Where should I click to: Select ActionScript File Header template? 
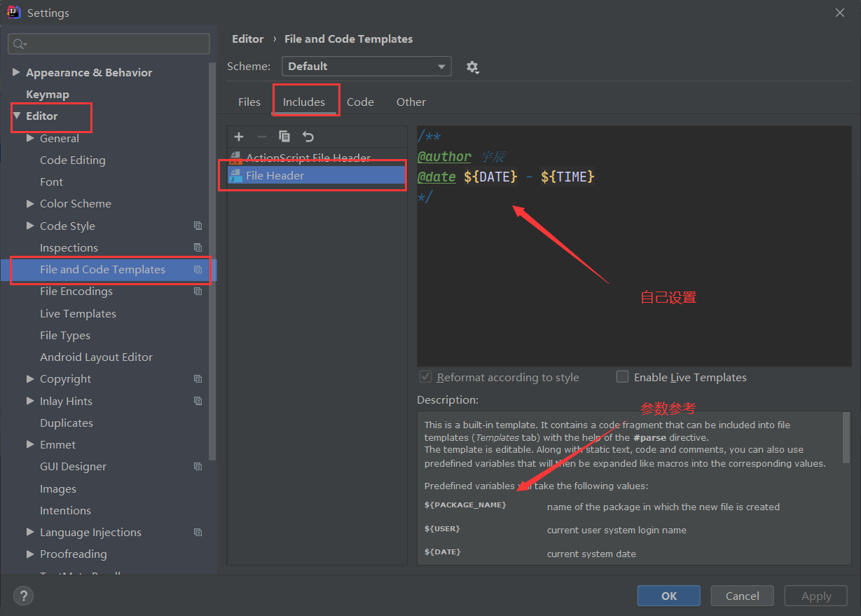tap(317, 158)
